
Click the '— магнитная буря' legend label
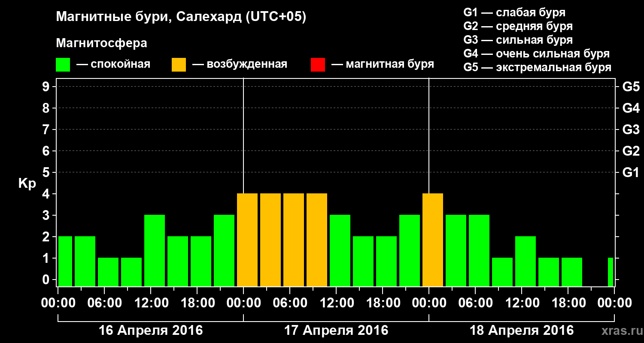coord(383,65)
